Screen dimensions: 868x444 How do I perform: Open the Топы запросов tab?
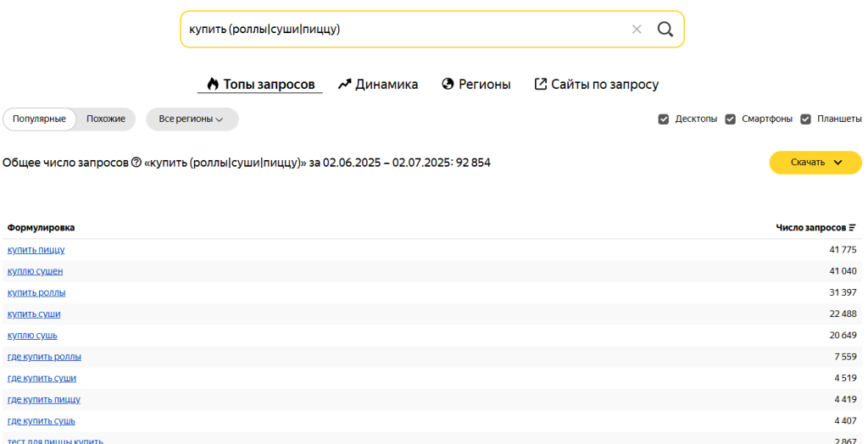260,85
